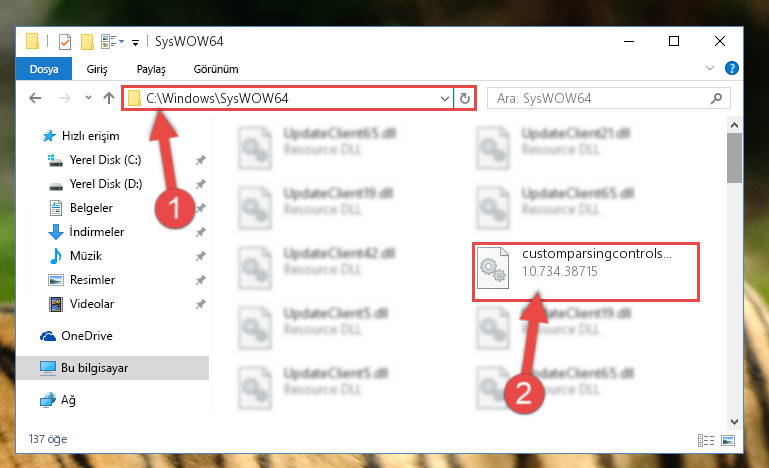Open the Customize Quick Access Toolbar dropdown arrow

[135, 43]
